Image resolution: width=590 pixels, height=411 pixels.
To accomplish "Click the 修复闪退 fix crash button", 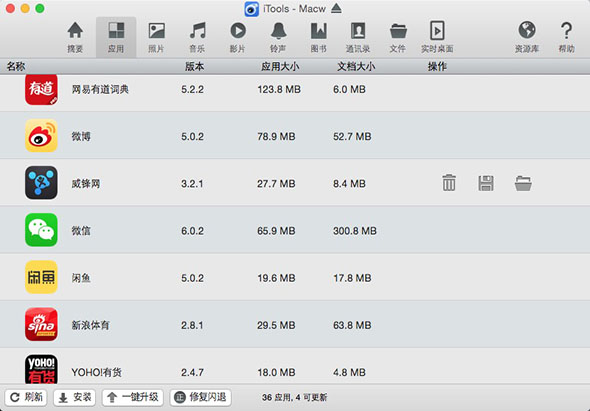I will coord(201,397).
